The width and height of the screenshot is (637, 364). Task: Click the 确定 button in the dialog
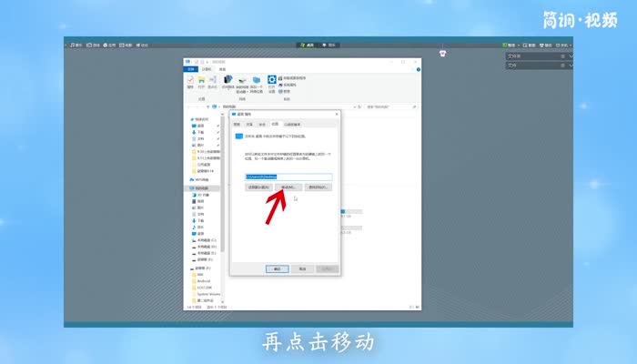click(x=277, y=268)
